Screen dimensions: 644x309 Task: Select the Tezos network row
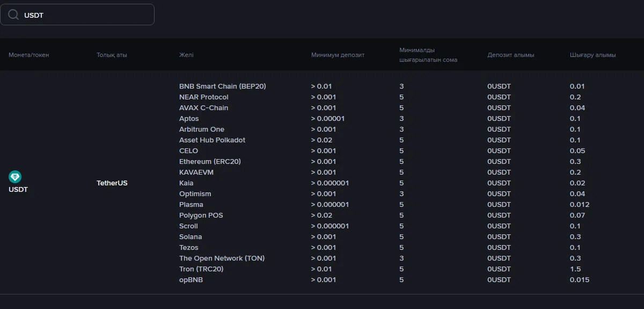click(x=189, y=247)
